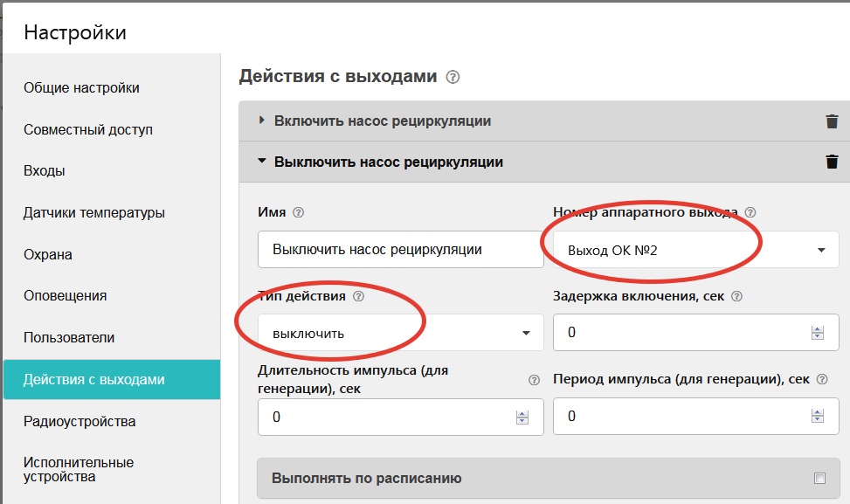Show help for 'Тип действия' field
Screen dimensions: 850x504
(x=358, y=296)
